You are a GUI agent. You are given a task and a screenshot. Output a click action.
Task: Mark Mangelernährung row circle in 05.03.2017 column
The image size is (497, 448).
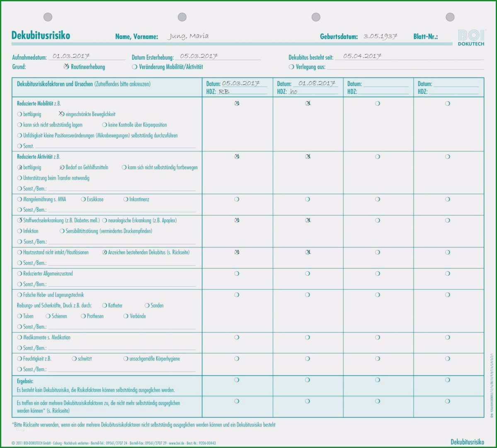[237, 199]
